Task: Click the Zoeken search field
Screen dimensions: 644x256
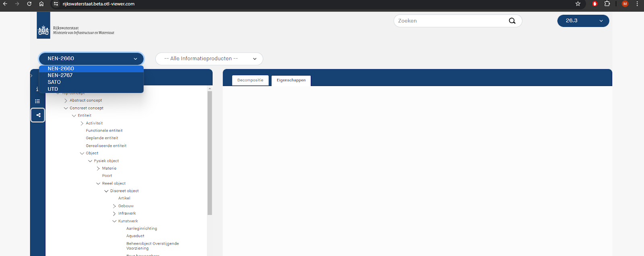Action: [451, 21]
